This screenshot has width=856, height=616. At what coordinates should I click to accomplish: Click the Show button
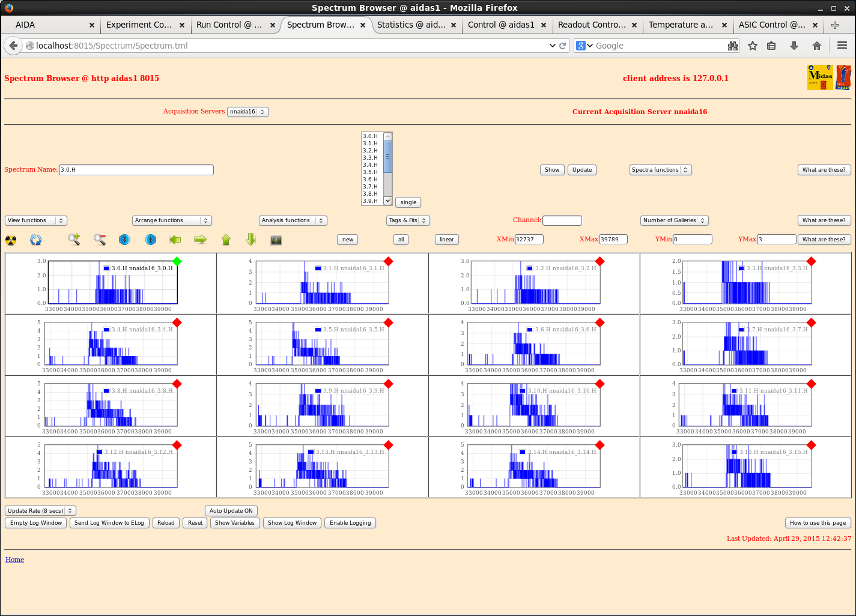(x=552, y=170)
